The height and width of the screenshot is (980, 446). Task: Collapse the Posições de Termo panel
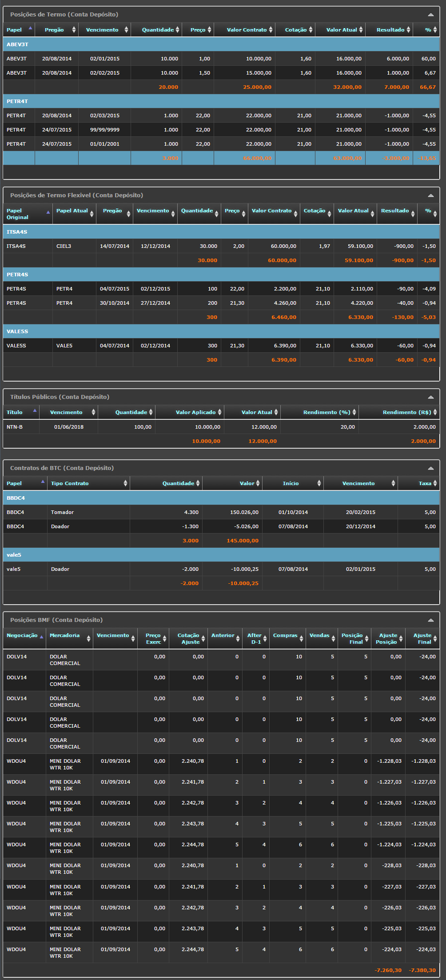(x=430, y=15)
